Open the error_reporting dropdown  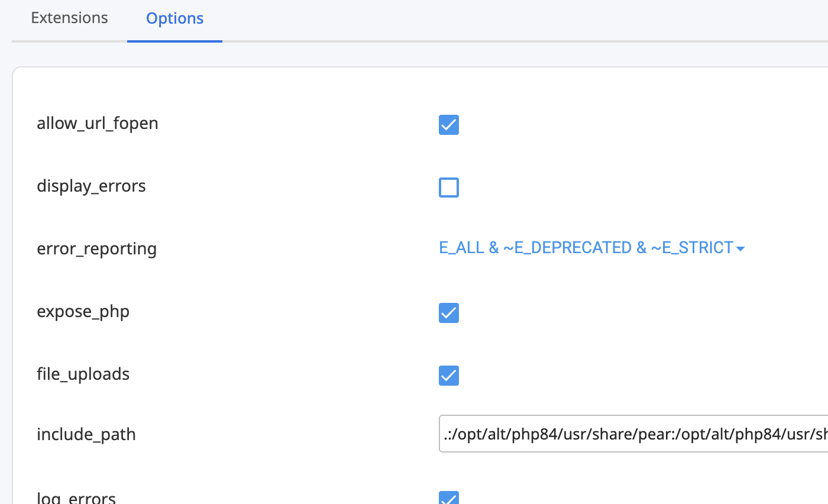click(x=591, y=247)
